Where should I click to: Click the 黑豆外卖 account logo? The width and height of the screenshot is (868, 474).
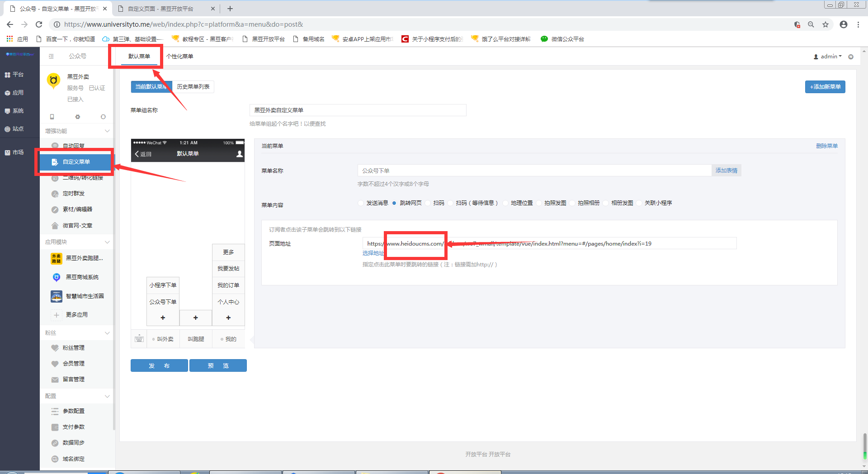pos(54,81)
